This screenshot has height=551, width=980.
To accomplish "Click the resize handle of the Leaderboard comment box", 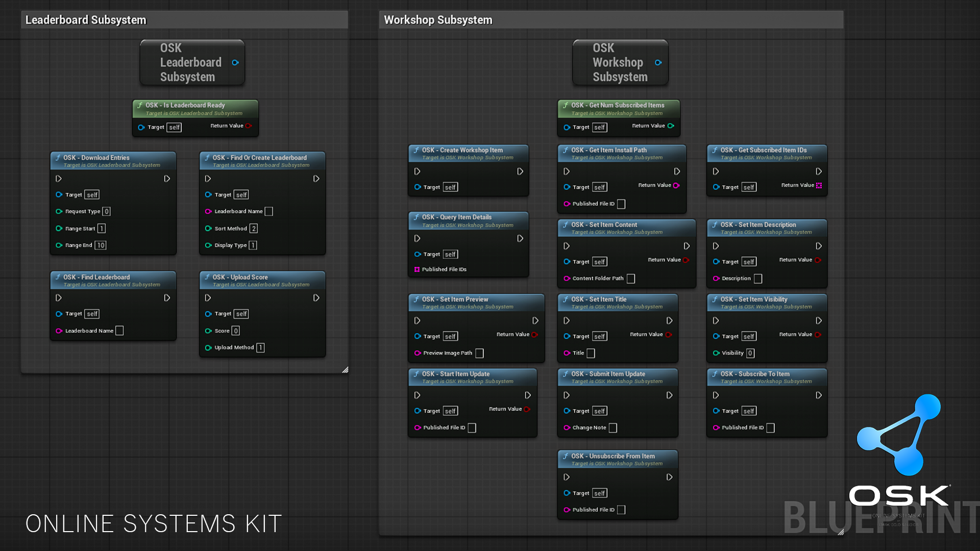I will pyautogui.click(x=346, y=370).
